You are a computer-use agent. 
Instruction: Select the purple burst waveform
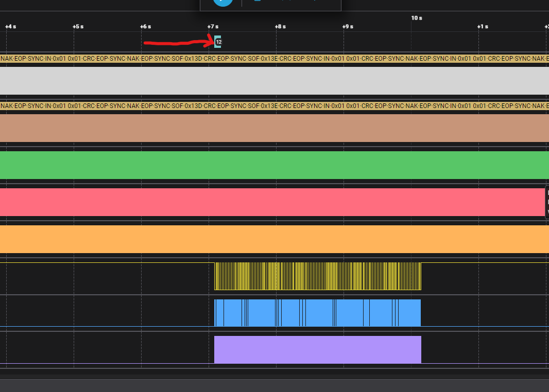317,349
